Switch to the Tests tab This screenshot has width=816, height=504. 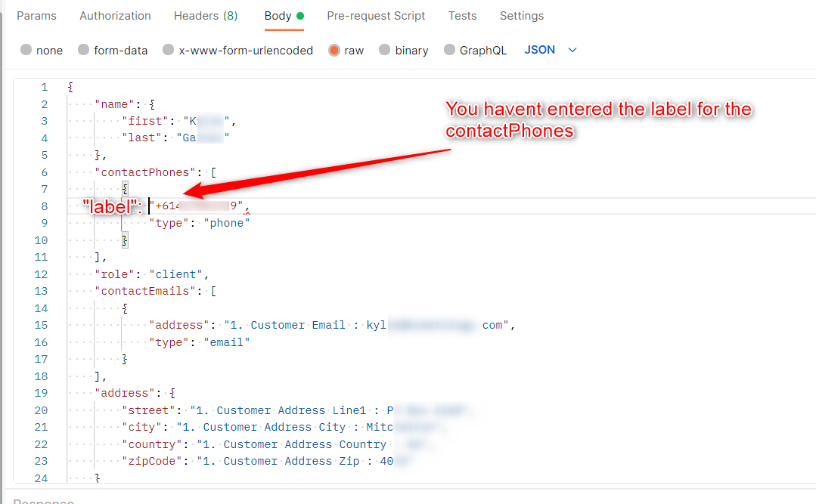[462, 16]
